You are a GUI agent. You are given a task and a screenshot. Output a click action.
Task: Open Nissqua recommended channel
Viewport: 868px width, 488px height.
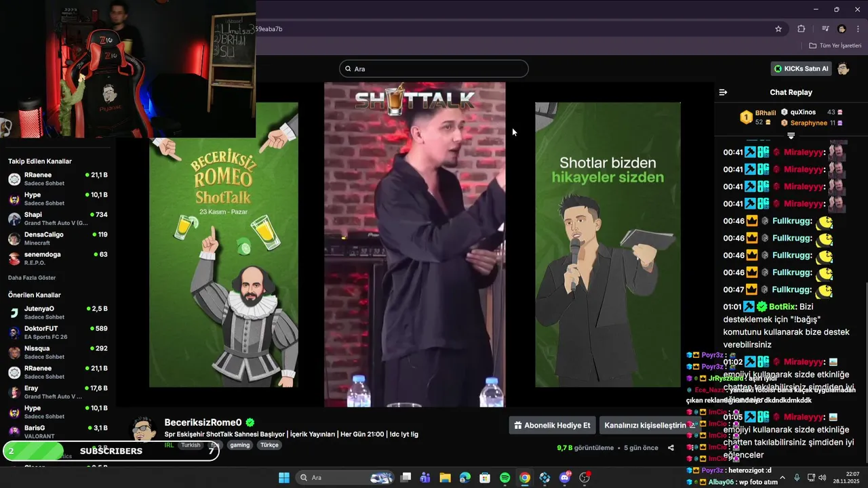(58, 352)
